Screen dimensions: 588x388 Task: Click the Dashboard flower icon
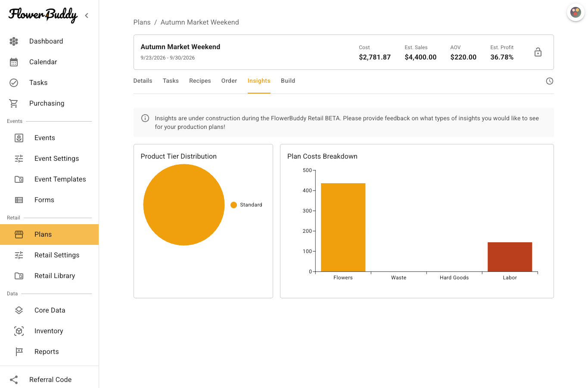[14, 41]
